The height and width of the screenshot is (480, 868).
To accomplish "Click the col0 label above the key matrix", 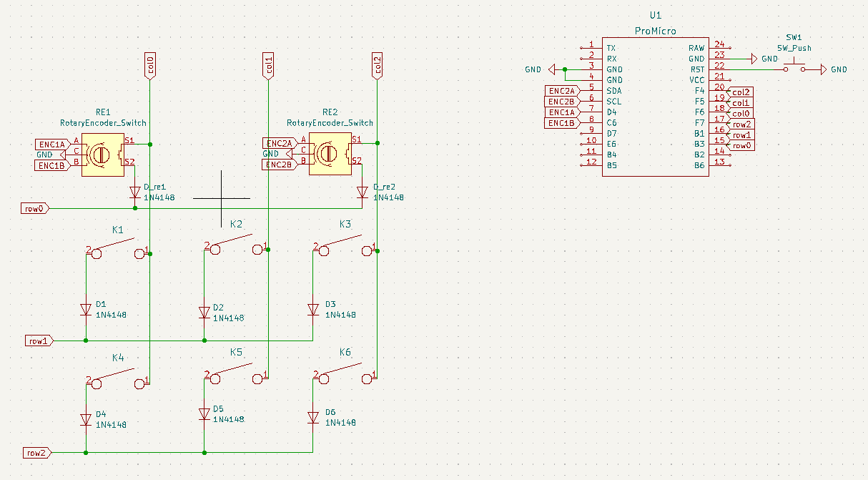I will tap(149, 64).
